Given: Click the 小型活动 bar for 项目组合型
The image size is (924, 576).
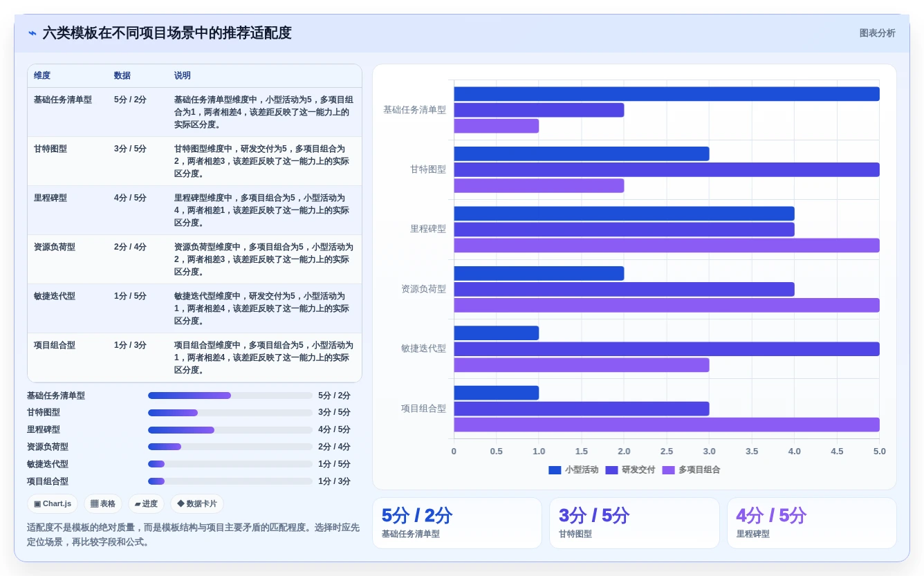Looking at the screenshot, I should [497, 393].
